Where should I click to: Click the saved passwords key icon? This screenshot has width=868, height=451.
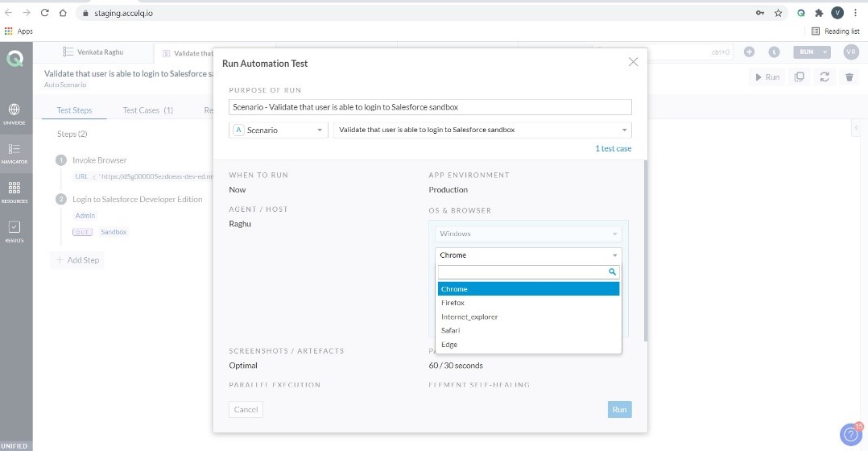click(x=760, y=13)
